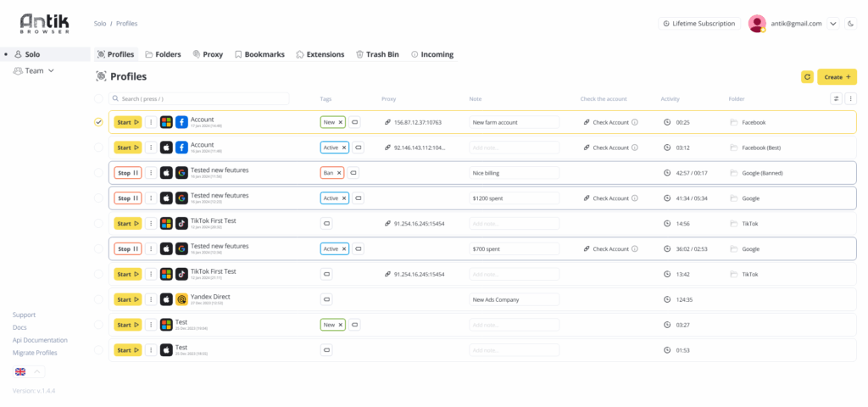This screenshot has width=868, height=407.
Task: Select the Yandex Direct profile checkbox
Action: click(98, 299)
